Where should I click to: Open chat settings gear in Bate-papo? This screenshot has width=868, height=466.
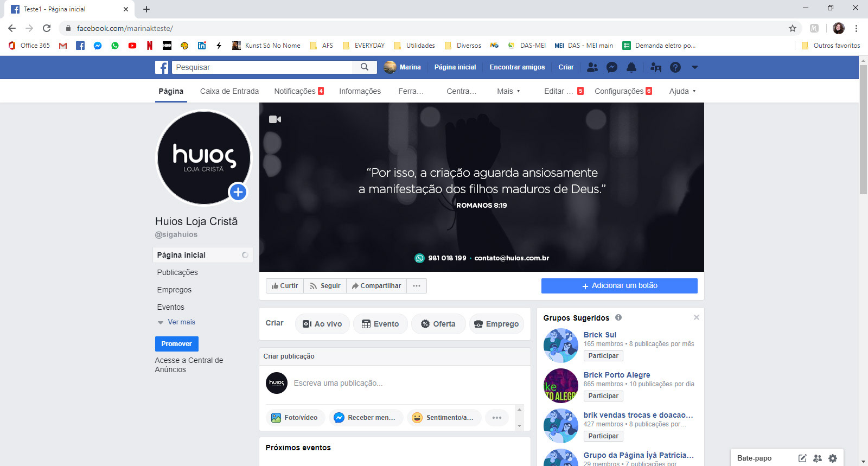[833, 458]
